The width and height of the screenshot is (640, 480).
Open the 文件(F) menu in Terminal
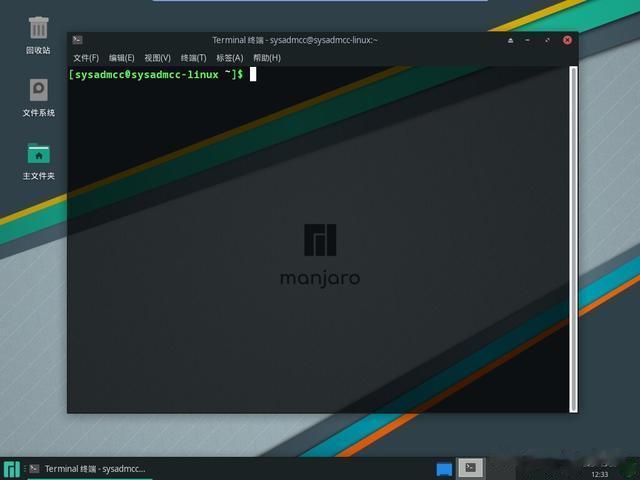point(86,58)
